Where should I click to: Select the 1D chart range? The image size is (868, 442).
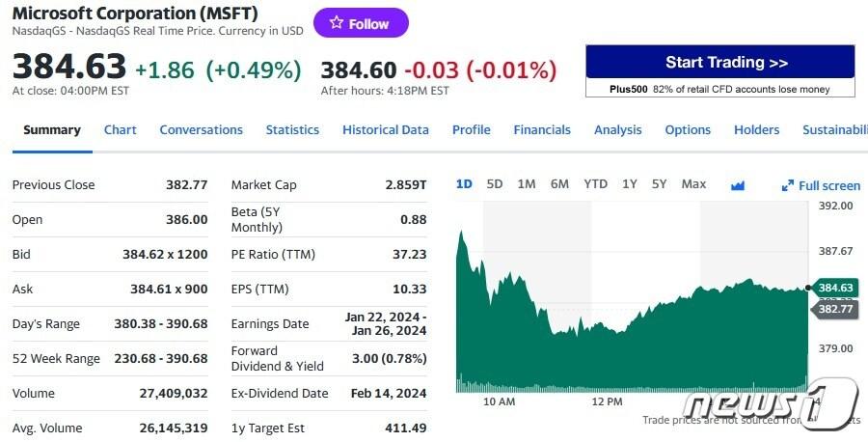click(464, 184)
